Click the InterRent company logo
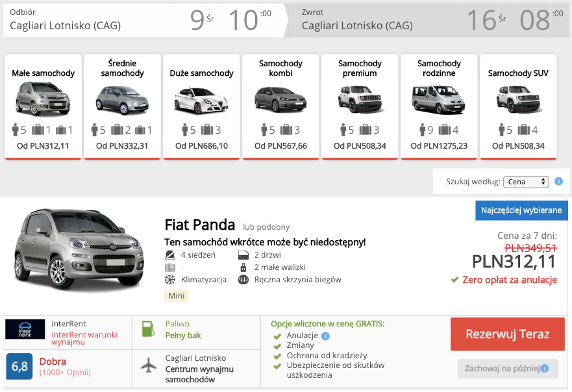This screenshot has height=392, width=572. coord(25,329)
